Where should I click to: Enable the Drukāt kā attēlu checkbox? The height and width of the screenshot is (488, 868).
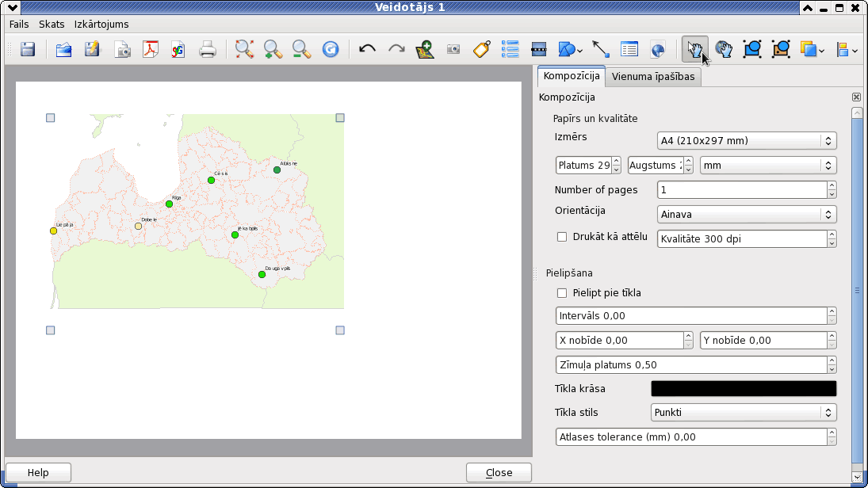[562, 237]
